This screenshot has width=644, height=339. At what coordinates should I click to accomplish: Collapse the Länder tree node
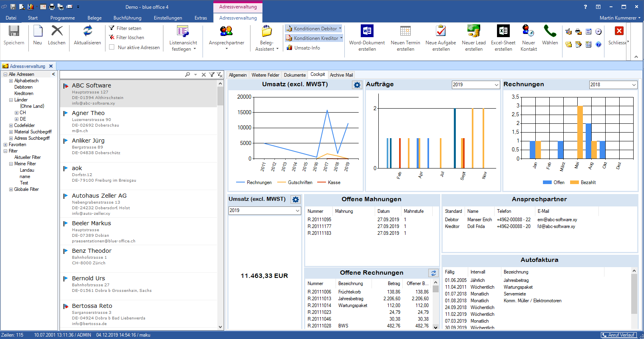pyautogui.click(x=11, y=100)
